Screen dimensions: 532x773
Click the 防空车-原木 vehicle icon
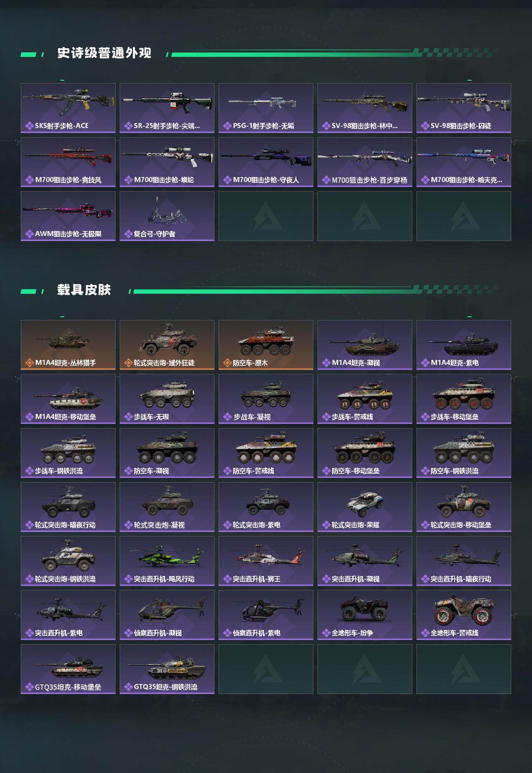[266, 342]
